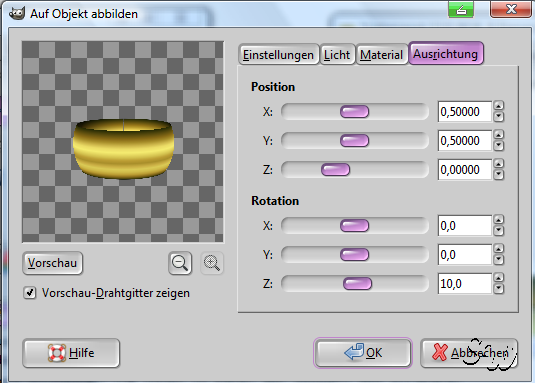This screenshot has width=535, height=383.
Task: Open the Licht tab
Action: click(337, 54)
